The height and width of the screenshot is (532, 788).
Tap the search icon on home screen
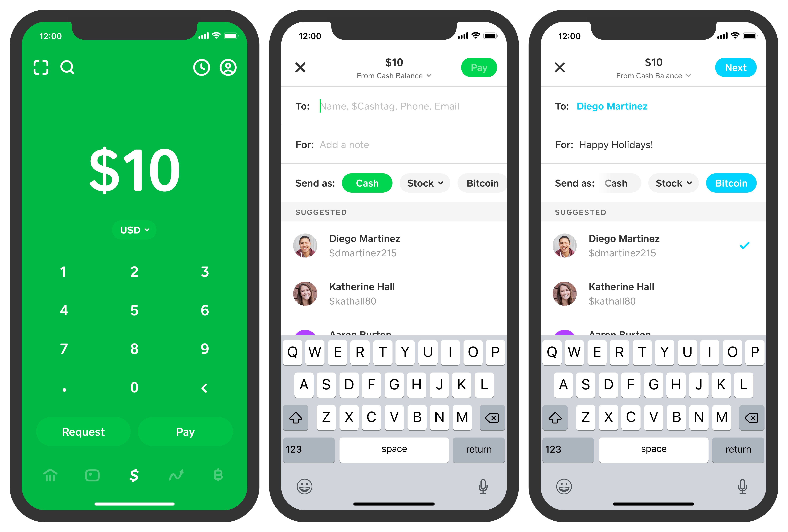tap(67, 67)
